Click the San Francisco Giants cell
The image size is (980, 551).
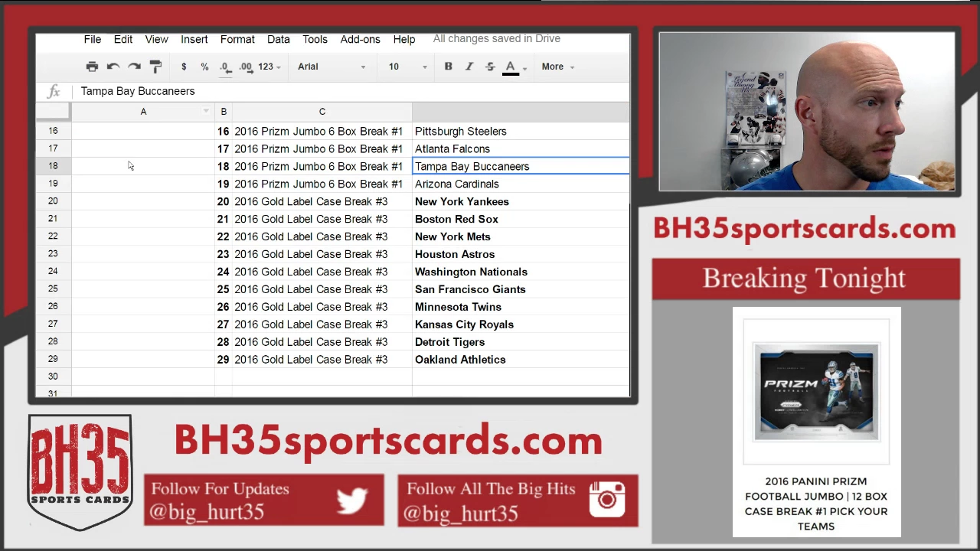521,289
